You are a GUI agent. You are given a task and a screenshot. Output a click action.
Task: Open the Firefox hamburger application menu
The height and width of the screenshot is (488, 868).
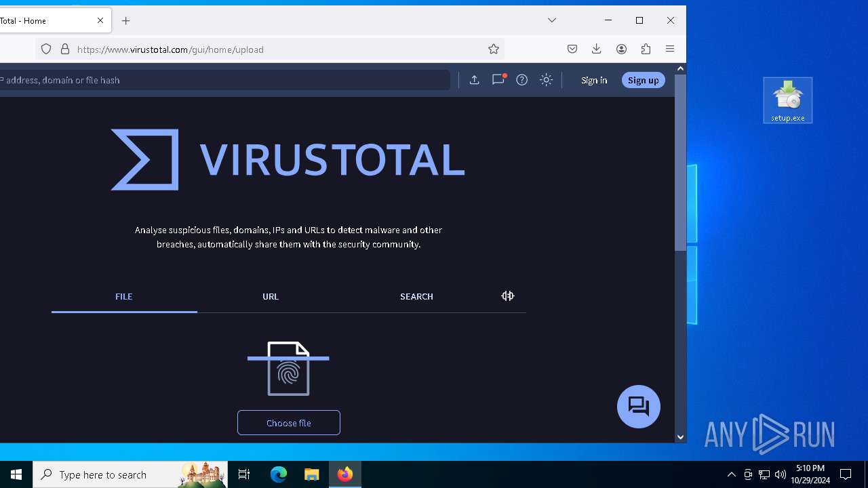point(670,49)
